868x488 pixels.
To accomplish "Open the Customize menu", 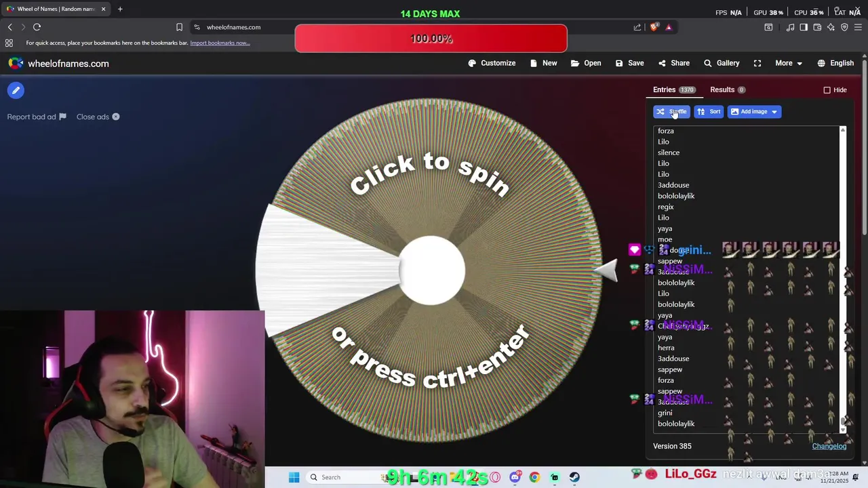I will pyautogui.click(x=492, y=63).
